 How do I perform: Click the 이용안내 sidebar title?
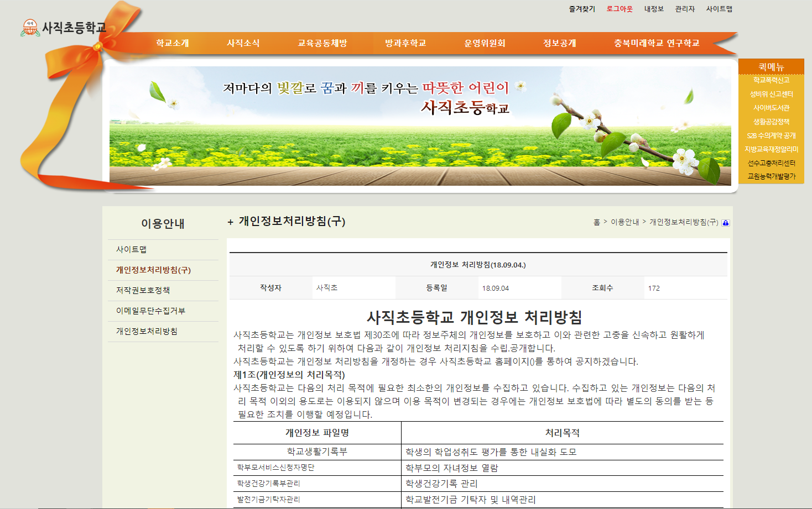(163, 224)
